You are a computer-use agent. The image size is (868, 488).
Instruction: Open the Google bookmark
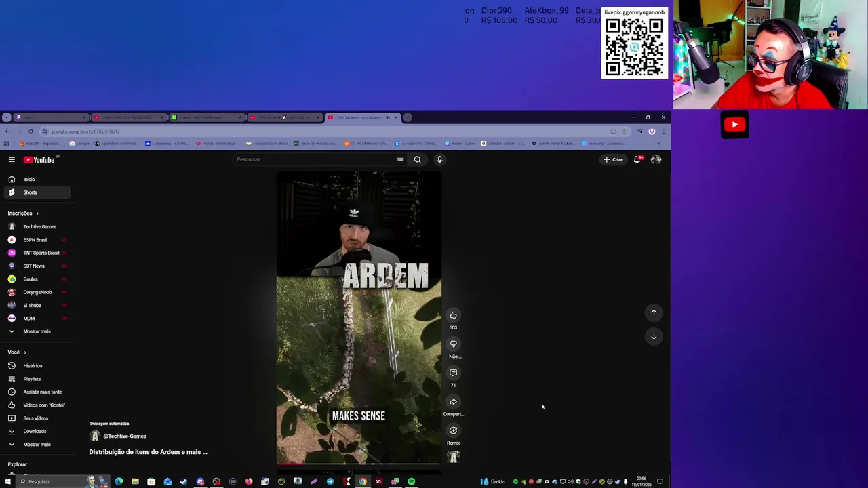(x=79, y=144)
